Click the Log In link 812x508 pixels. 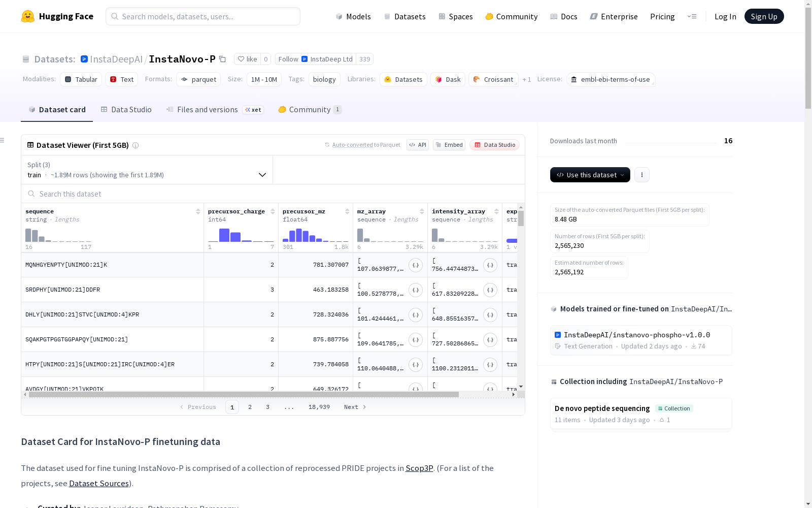(x=725, y=16)
